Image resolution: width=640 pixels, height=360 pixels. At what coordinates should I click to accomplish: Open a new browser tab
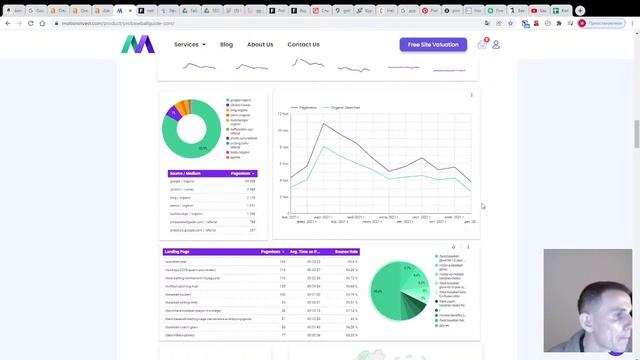580,11
